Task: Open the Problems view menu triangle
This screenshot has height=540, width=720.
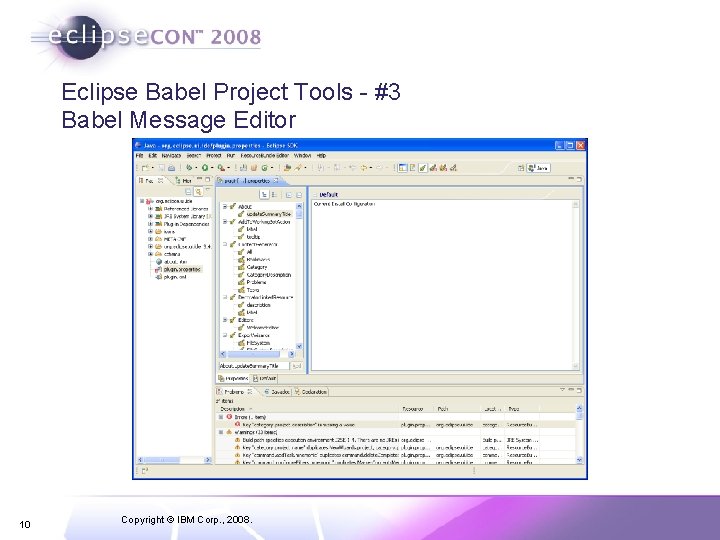Action: [x=562, y=390]
